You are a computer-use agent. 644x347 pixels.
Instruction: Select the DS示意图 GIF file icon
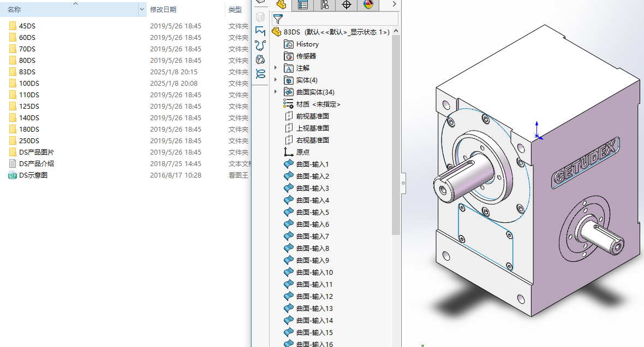tap(13, 175)
